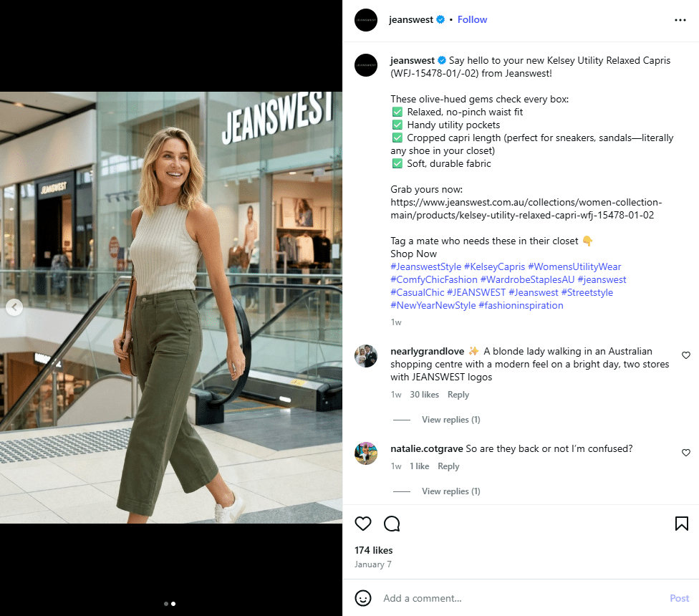
Task: Go to the previous image in the carousel
Action: [x=14, y=307]
